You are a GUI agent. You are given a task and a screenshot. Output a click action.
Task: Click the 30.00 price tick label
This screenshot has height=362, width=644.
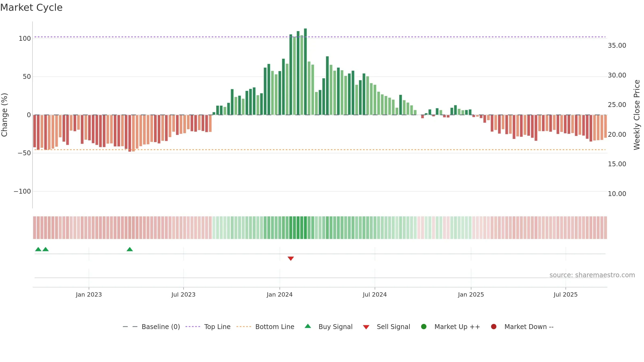[x=617, y=75]
